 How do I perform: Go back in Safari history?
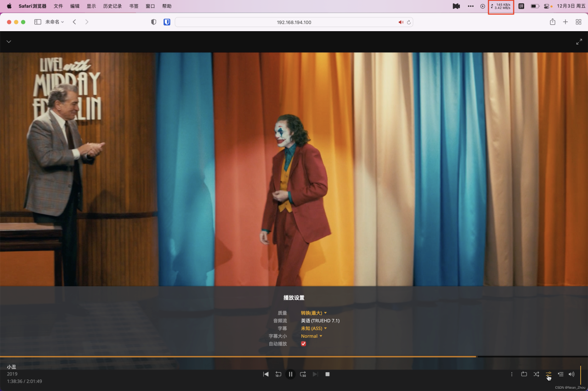(x=74, y=22)
